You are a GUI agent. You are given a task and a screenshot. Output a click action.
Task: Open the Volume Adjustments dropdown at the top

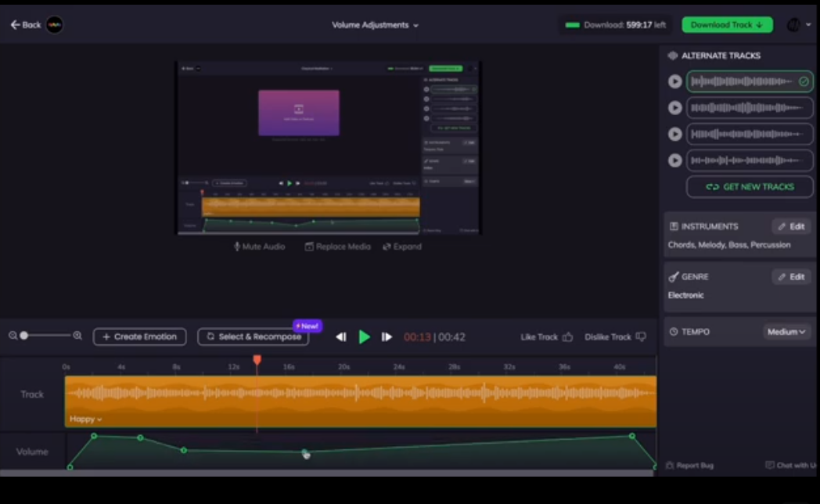(x=375, y=24)
